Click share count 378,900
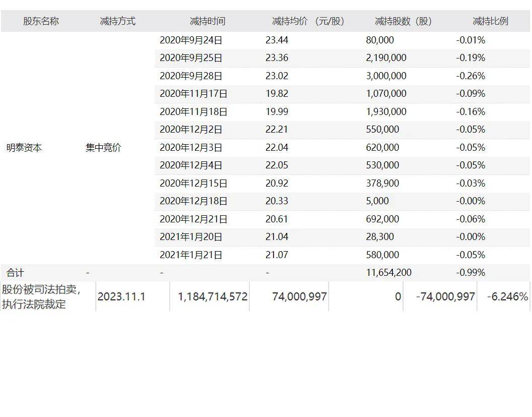This screenshot has height=417, width=532. tap(382, 183)
